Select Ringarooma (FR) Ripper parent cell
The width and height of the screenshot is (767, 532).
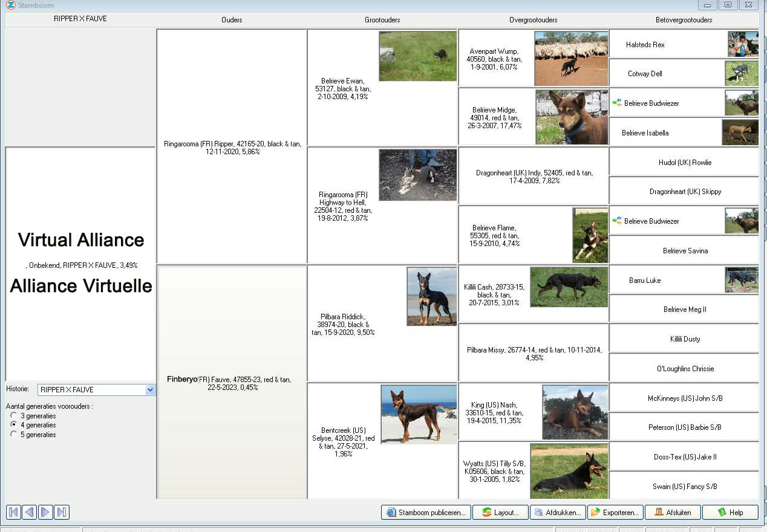coord(232,148)
